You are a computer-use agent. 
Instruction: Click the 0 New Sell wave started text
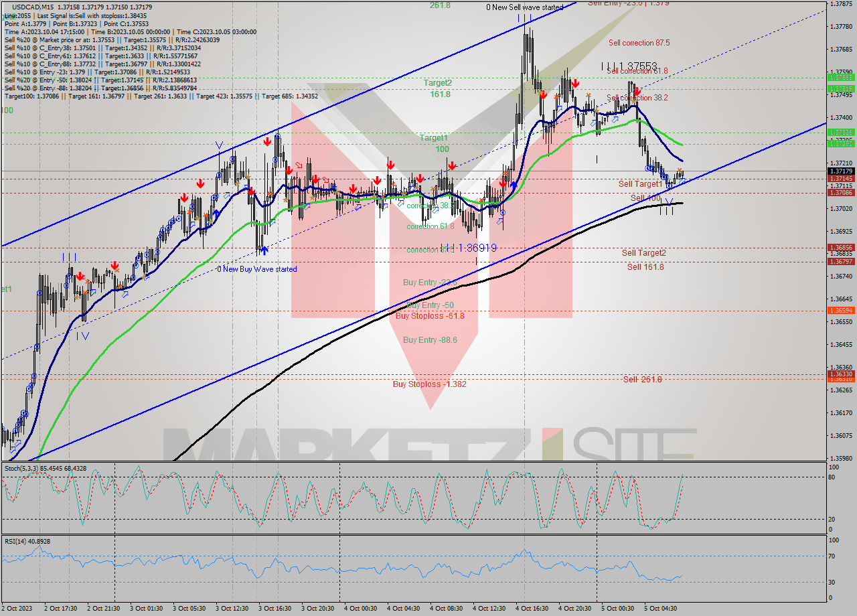point(526,6)
